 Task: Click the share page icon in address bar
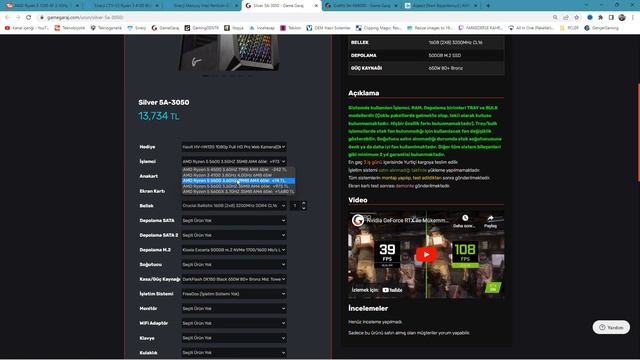pyautogui.click(x=566, y=18)
